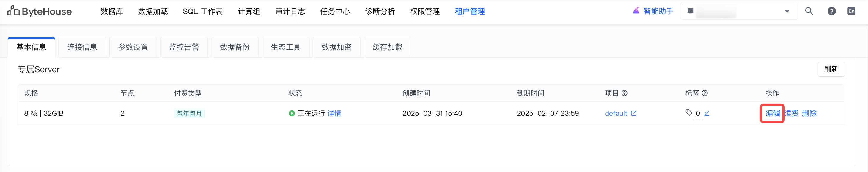Open the 缓存加载 tab
868x172 pixels.
pos(388,47)
